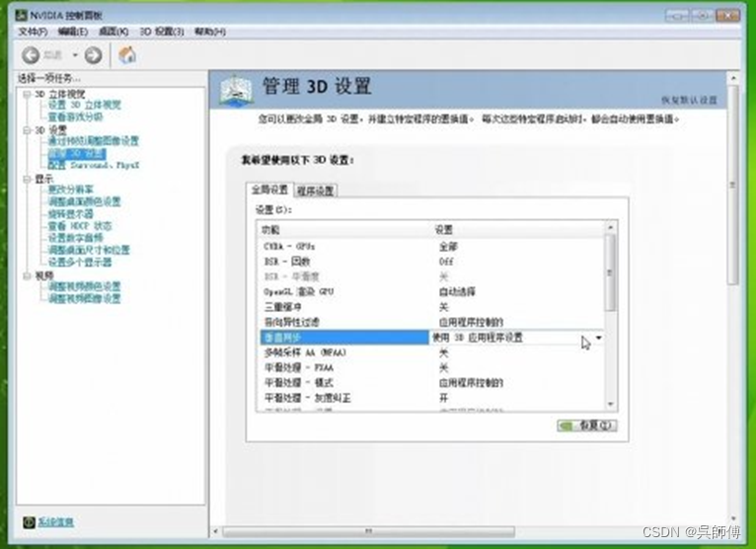Click the NVIDIA logo in the title bar
The image size is (756, 549).
pyautogui.click(x=21, y=15)
